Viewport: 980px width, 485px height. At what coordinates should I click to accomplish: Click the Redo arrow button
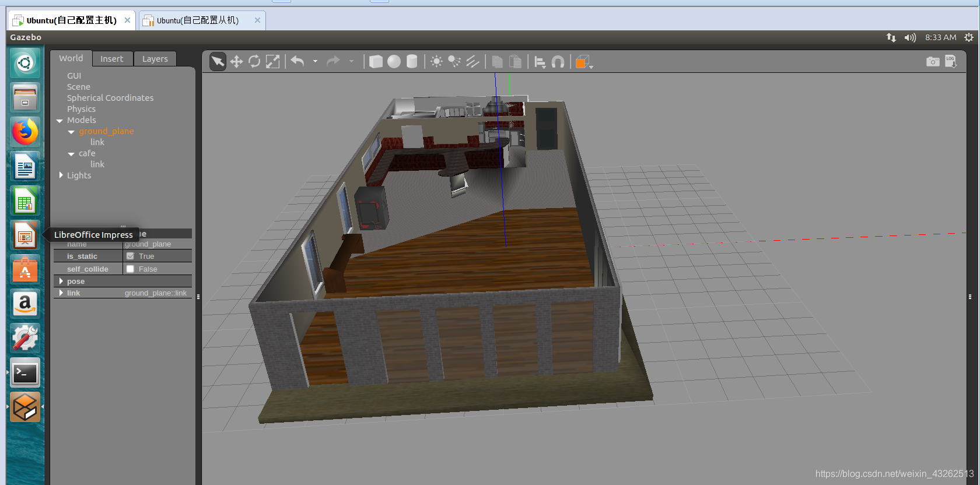333,61
